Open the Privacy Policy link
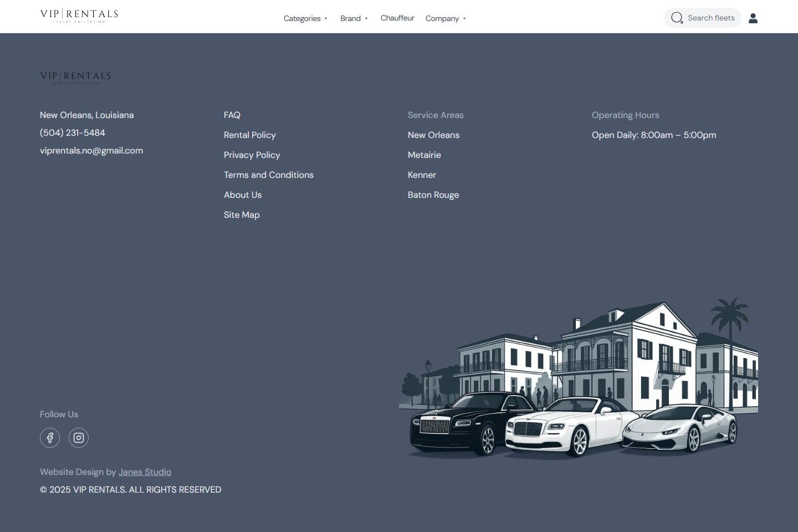The image size is (798, 532). click(252, 155)
